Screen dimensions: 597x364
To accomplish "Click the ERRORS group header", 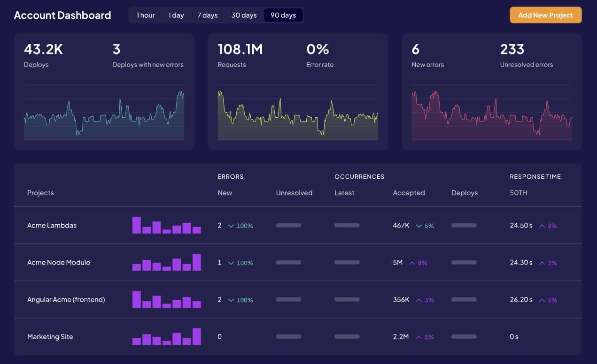I will click(x=231, y=177).
